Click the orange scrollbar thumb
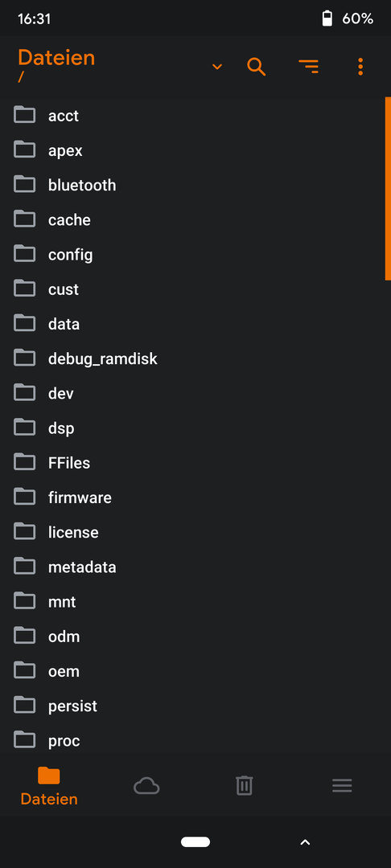Viewport: 391px width, 868px height. [x=388, y=189]
